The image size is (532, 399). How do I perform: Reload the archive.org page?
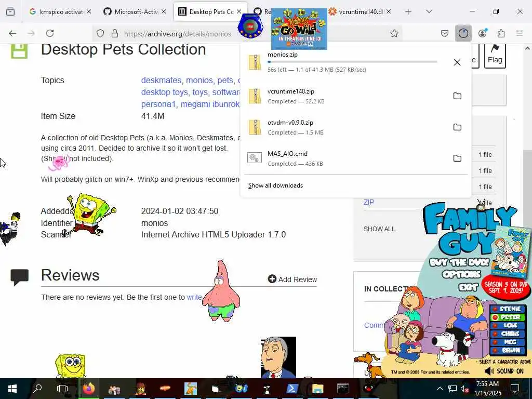point(50,33)
